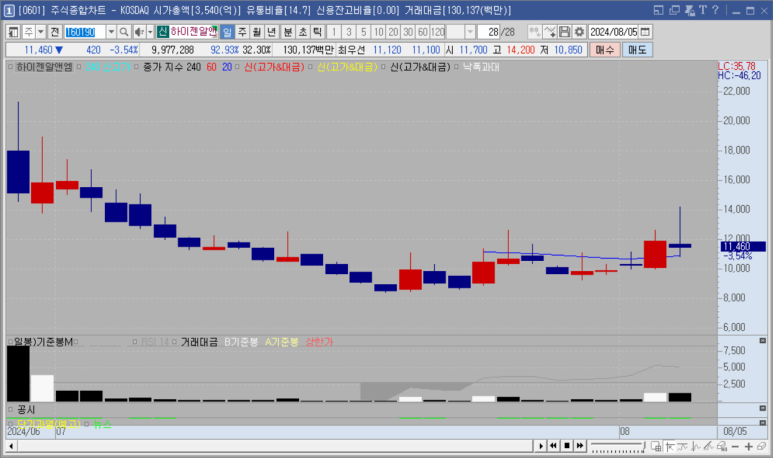Click the vertical line chart tool icon
The width and height of the screenshot is (773, 458).
click(696, 446)
